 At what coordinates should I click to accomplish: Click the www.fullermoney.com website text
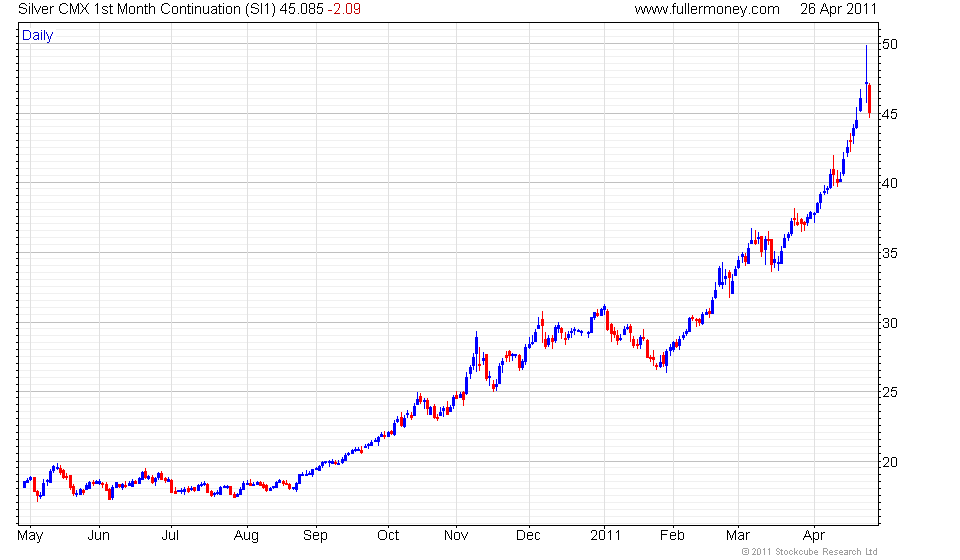(x=707, y=9)
